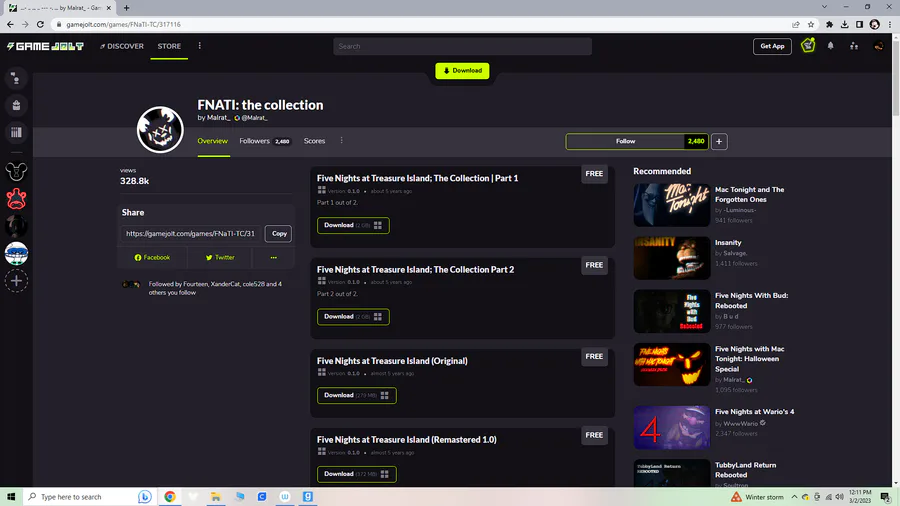Open the sticker backpack icon in header

click(808, 45)
